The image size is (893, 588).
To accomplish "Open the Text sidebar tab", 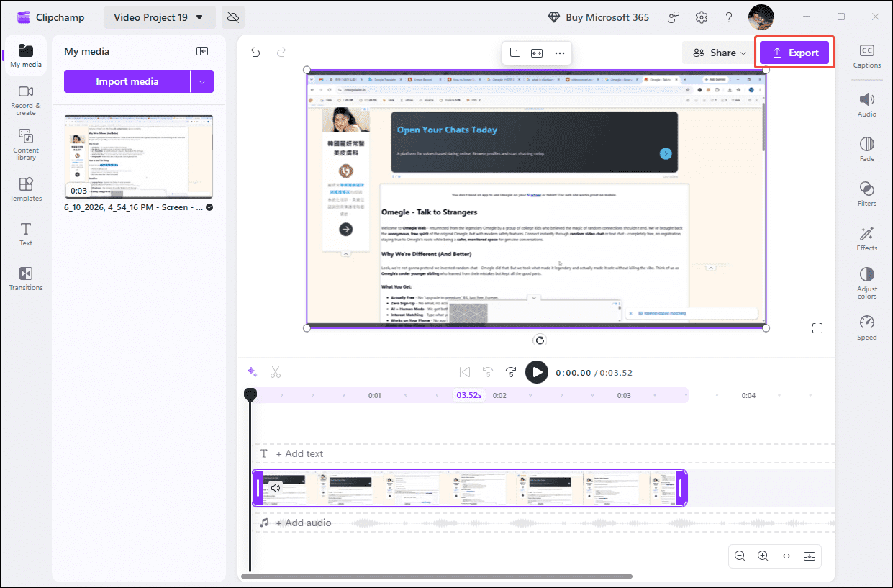I will point(26,235).
